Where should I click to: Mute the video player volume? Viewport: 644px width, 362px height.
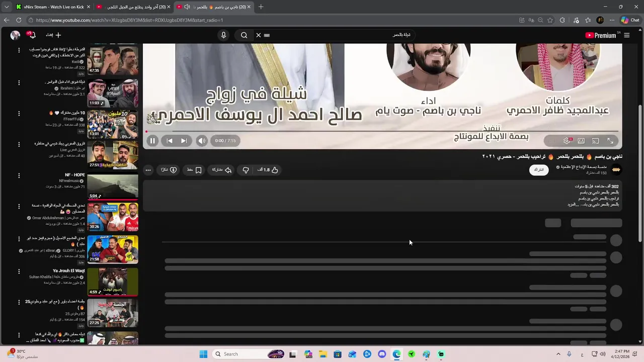coord(202,141)
